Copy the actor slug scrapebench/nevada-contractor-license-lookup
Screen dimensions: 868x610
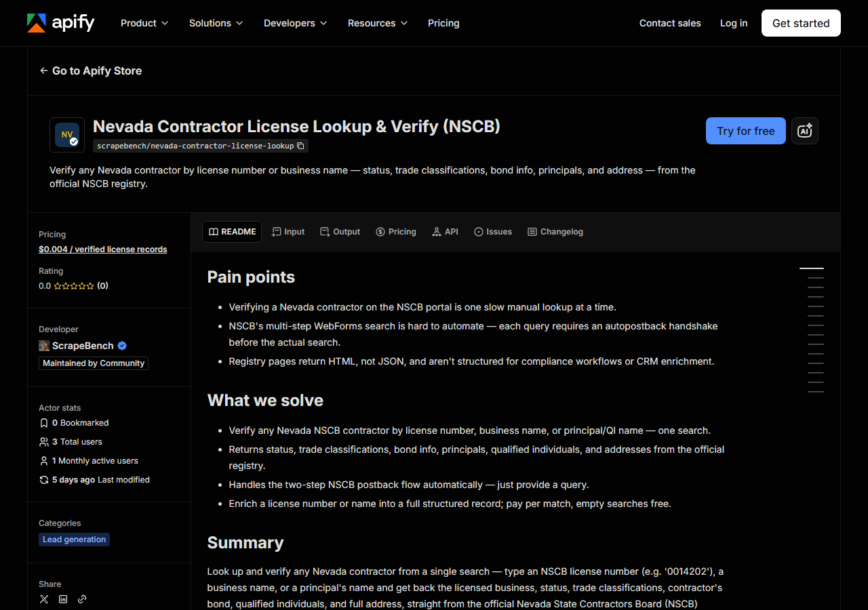300,146
